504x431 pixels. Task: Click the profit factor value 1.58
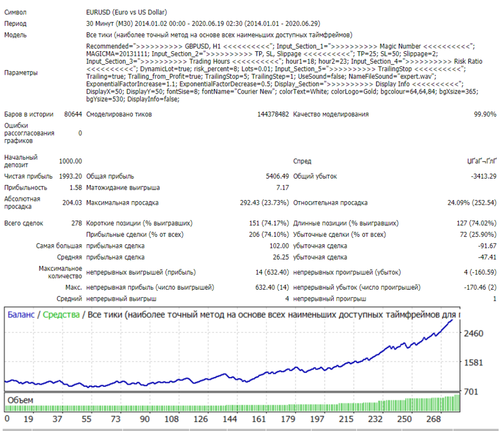[x=76, y=187]
